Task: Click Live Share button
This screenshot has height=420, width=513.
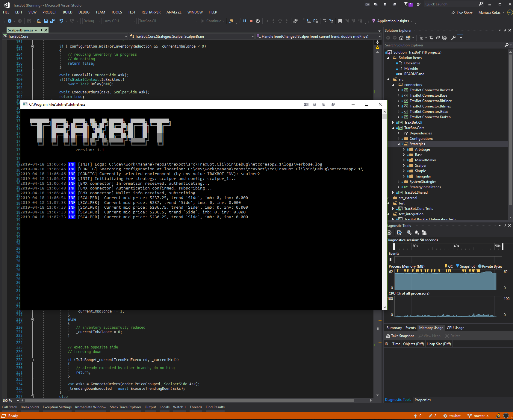Action: (461, 13)
